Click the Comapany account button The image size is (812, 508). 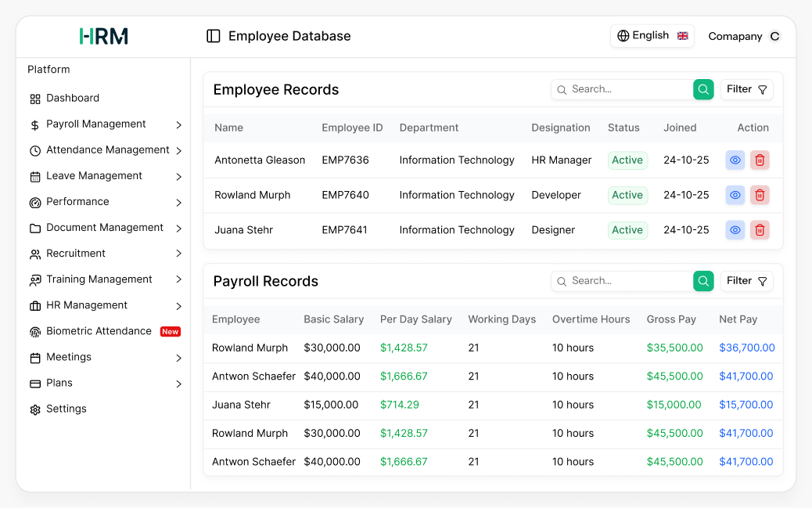coord(742,36)
